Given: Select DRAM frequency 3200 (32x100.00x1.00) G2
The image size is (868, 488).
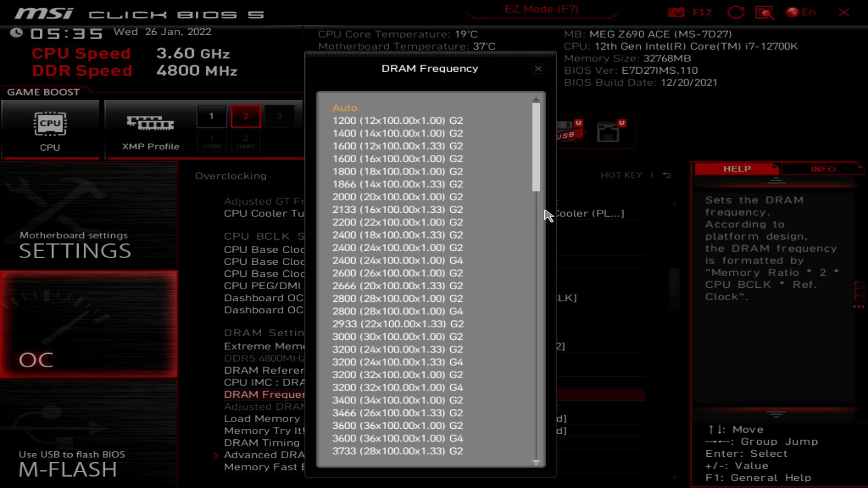Looking at the screenshot, I should 398,374.
